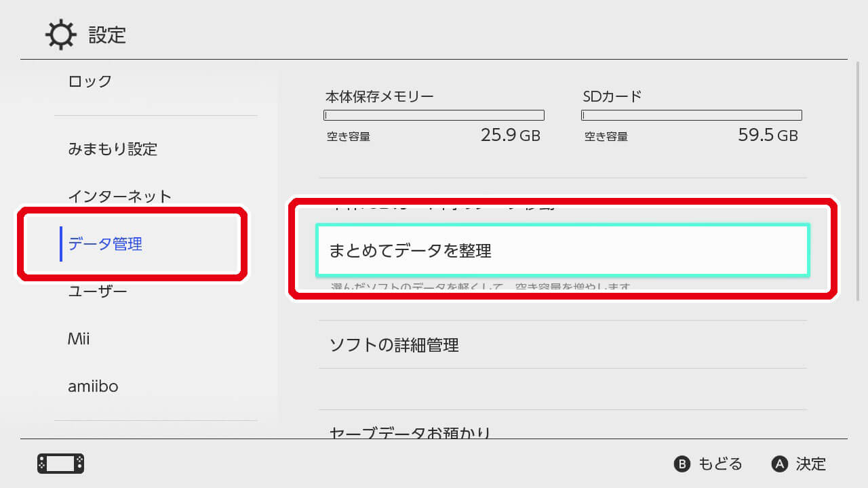Viewport: 868px width, 488px height.
Task: Click the right-side vertical scrollbar
Action: click(x=857, y=182)
